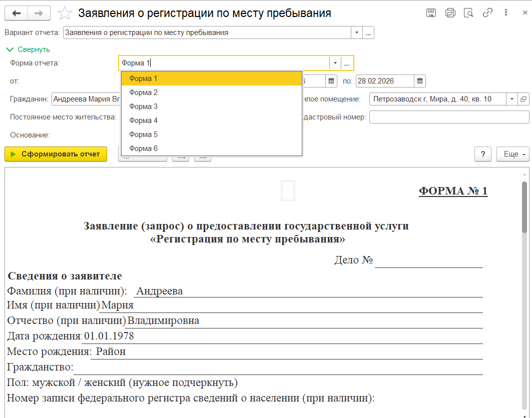
Task: Save report using the diskette icon
Action: point(431,13)
